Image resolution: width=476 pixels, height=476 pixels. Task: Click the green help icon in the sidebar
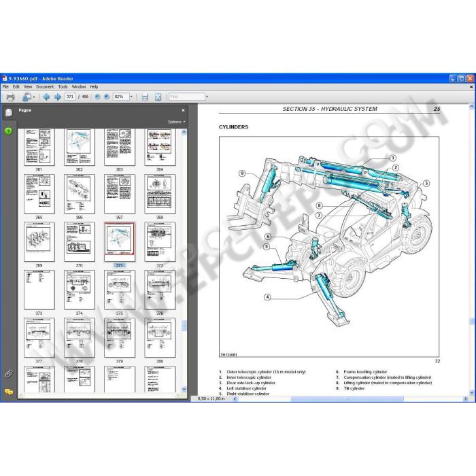pos(8,131)
